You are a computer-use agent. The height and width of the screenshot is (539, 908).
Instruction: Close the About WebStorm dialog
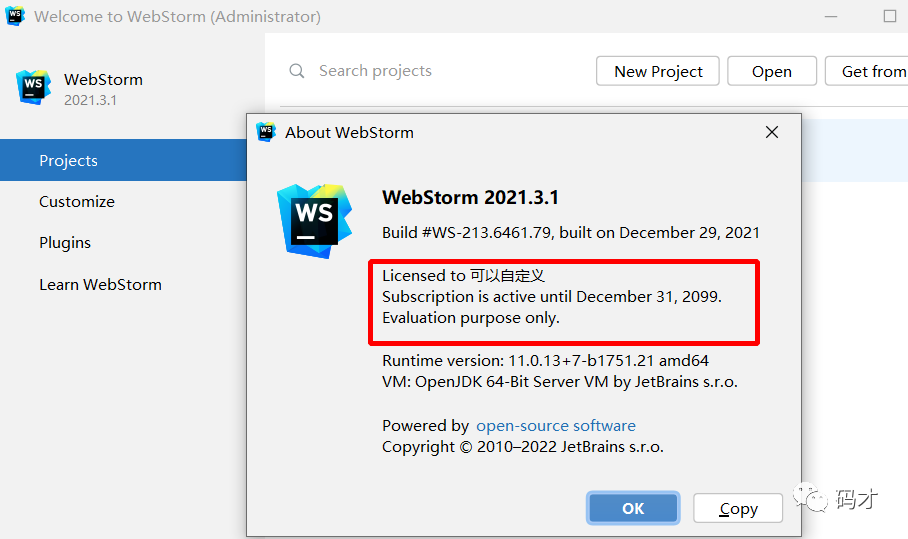pos(772,132)
